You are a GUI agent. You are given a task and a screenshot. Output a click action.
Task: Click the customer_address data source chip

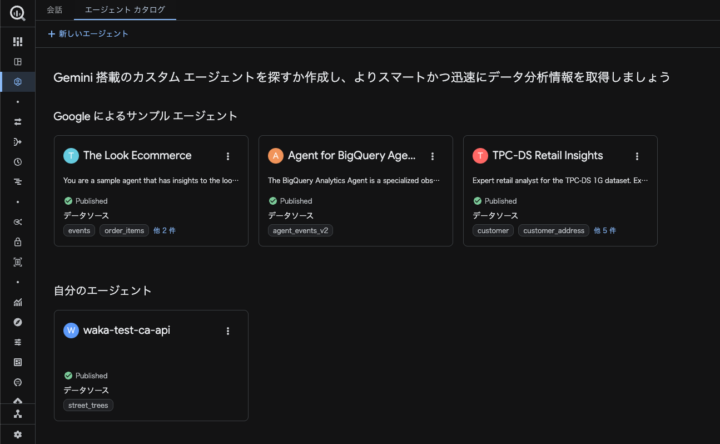(x=553, y=230)
